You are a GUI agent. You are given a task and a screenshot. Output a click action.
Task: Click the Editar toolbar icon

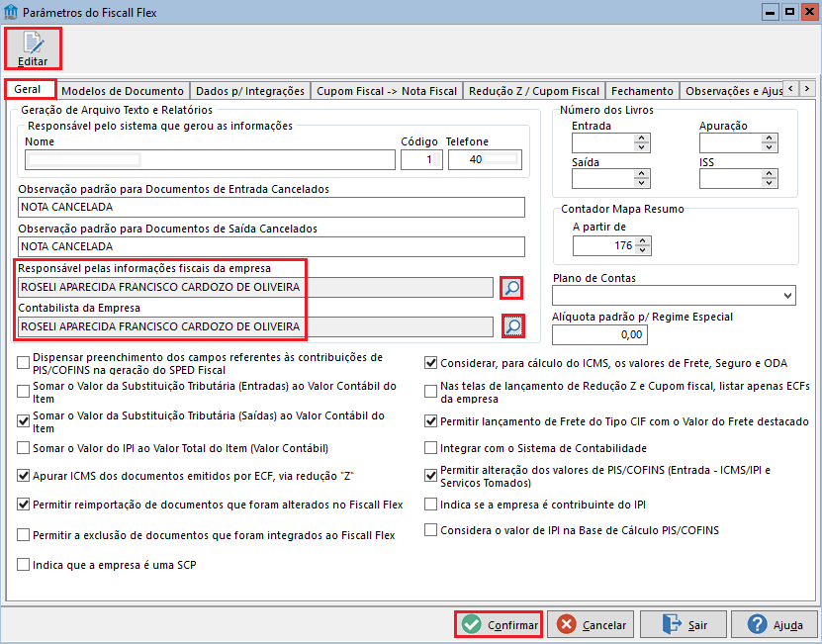(33, 48)
